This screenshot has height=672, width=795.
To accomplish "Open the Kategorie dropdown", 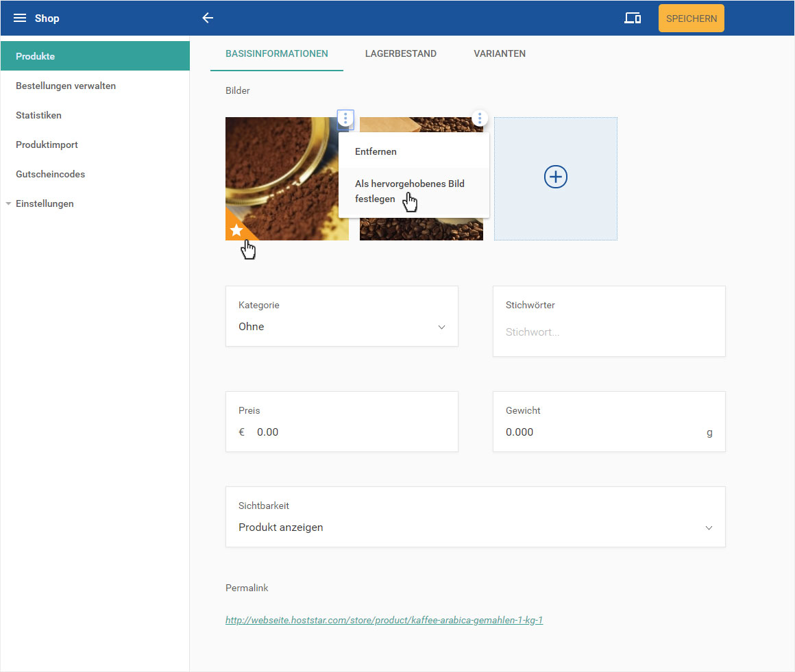I will pyautogui.click(x=342, y=316).
